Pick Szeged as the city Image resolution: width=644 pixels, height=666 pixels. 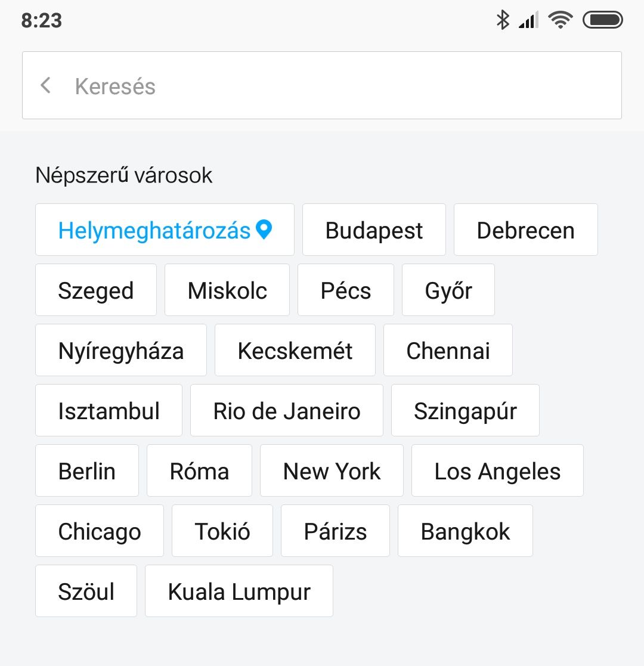coord(96,290)
